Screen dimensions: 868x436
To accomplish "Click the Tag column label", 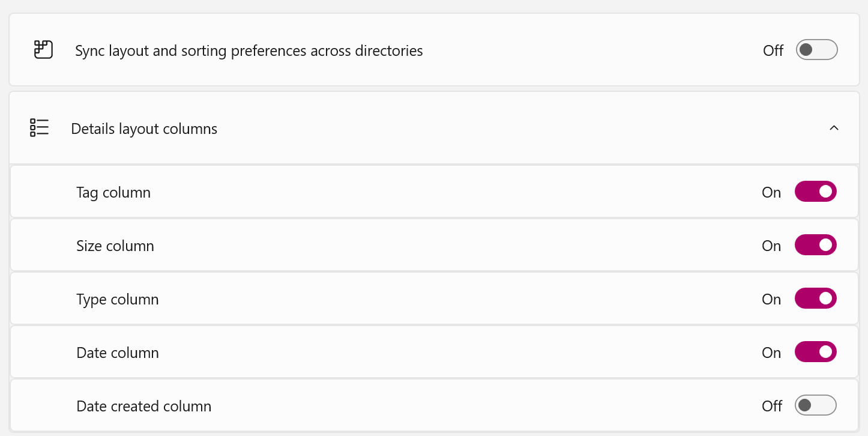I will 113,192.
